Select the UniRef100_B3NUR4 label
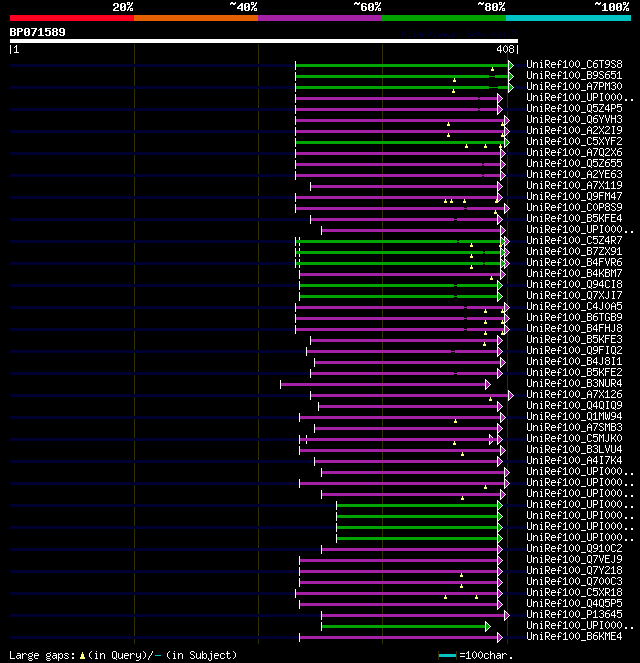This screenshot has height=663, width=640. point(574,383)
